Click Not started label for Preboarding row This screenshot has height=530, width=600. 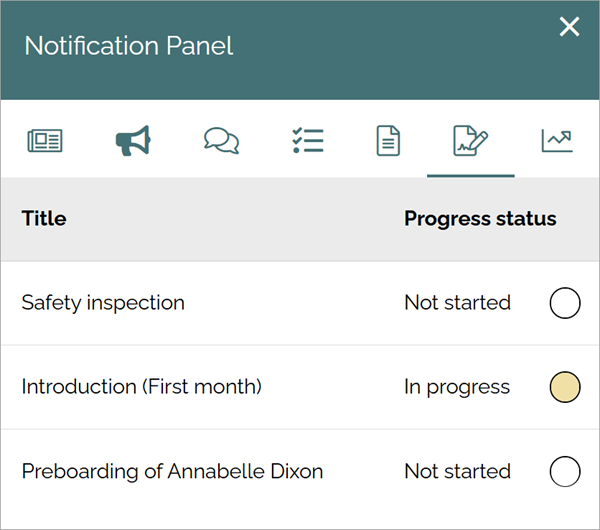pos(458,471)
